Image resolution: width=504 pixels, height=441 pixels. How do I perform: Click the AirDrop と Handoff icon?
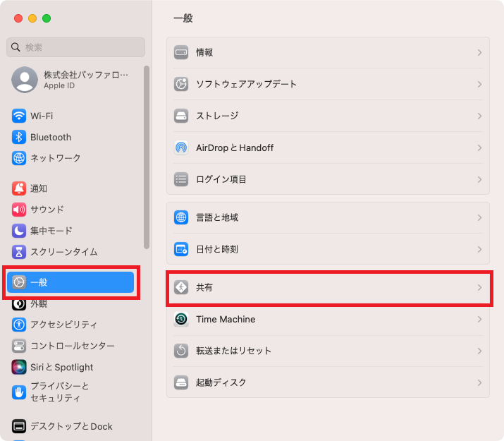point(181,147)
